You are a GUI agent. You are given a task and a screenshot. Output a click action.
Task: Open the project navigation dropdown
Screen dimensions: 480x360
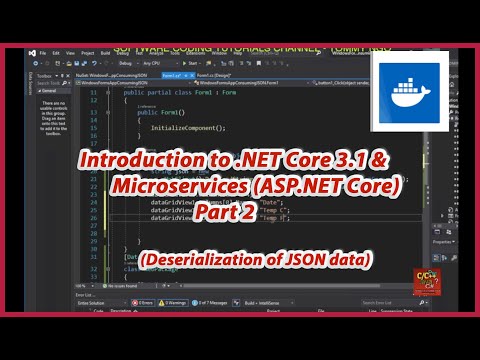[x=133, y=83]
